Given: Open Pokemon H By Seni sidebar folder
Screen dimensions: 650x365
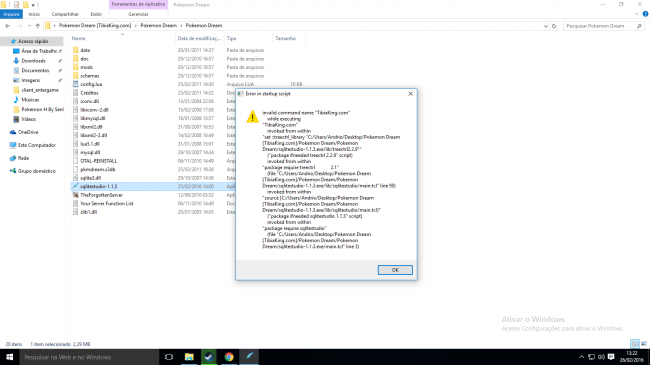Looking at the screenshot, I should 42,110.
